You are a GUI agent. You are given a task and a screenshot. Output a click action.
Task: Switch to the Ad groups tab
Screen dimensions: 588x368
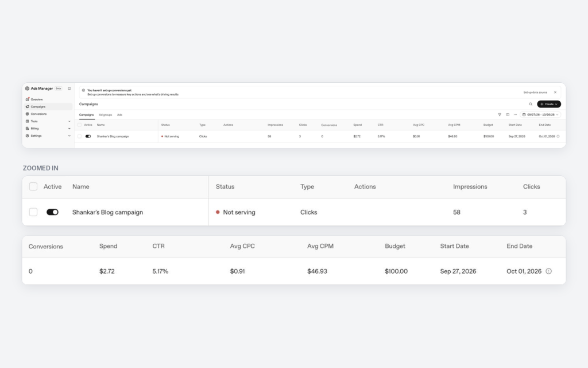pyautogui.click(x=106, y=115)
